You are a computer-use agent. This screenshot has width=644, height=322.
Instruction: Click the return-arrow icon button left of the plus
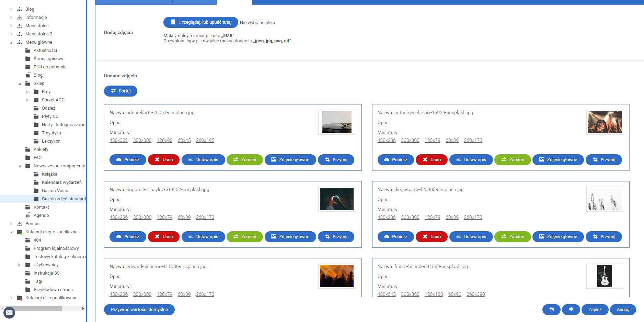pyautogui.click(x=551, y=309)
